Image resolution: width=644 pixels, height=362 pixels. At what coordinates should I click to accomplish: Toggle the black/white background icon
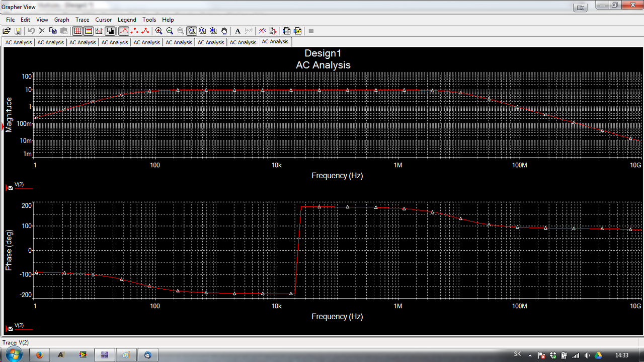click(111, 31)
